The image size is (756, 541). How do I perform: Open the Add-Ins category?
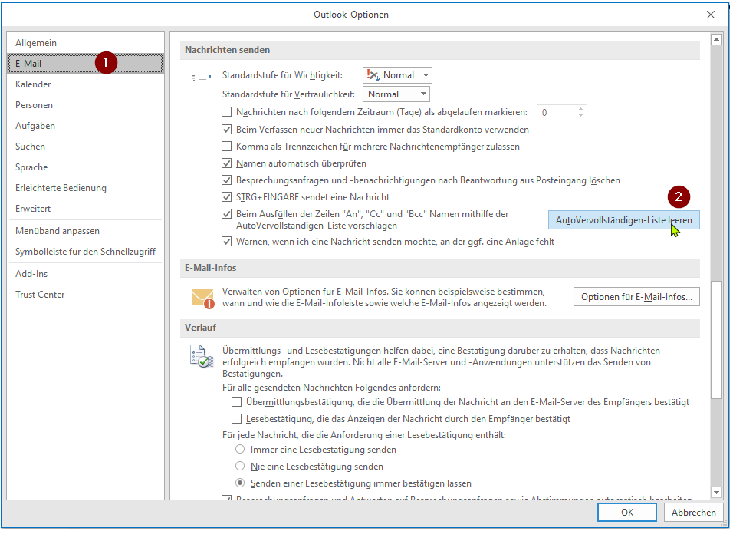click(x=86, y=274)
